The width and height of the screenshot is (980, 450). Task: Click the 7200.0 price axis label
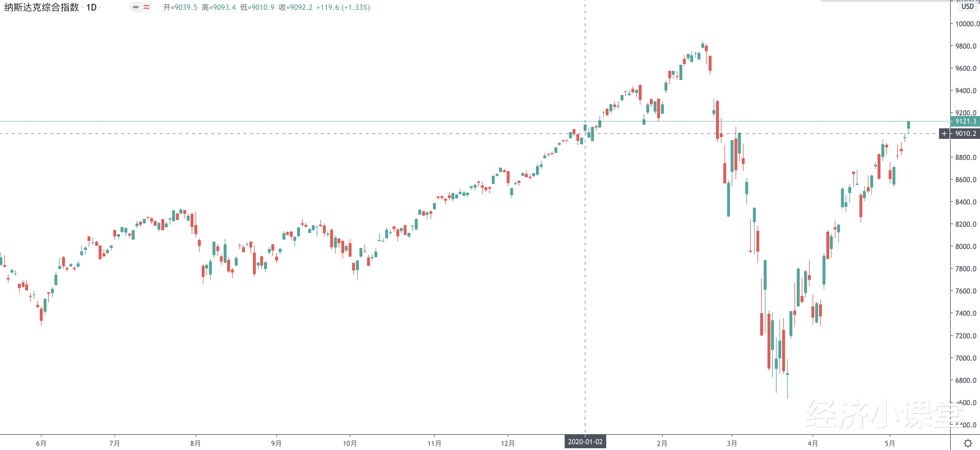(x=966, y=336)
